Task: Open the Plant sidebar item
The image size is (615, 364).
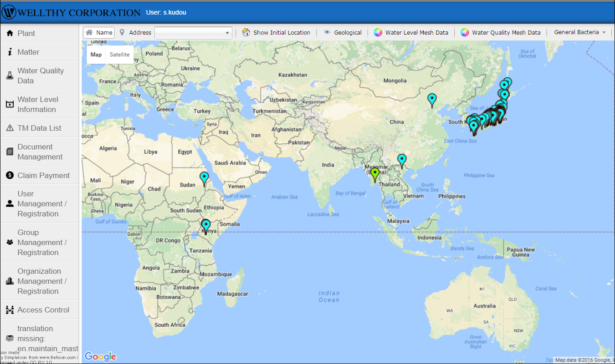Action: pyautogui.click(x=40, y=33)
